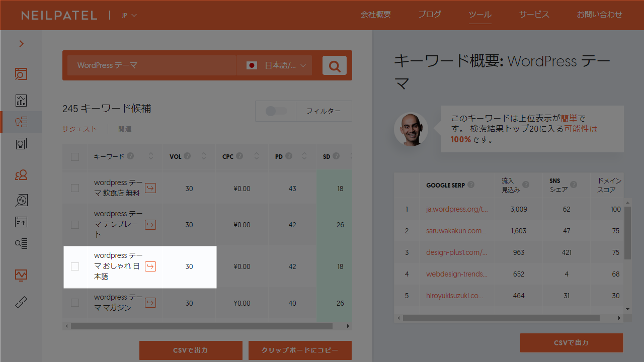Check the box for テンプレート row
The image size is (644, 362).
pyautogui.click(x=75, y=224)
